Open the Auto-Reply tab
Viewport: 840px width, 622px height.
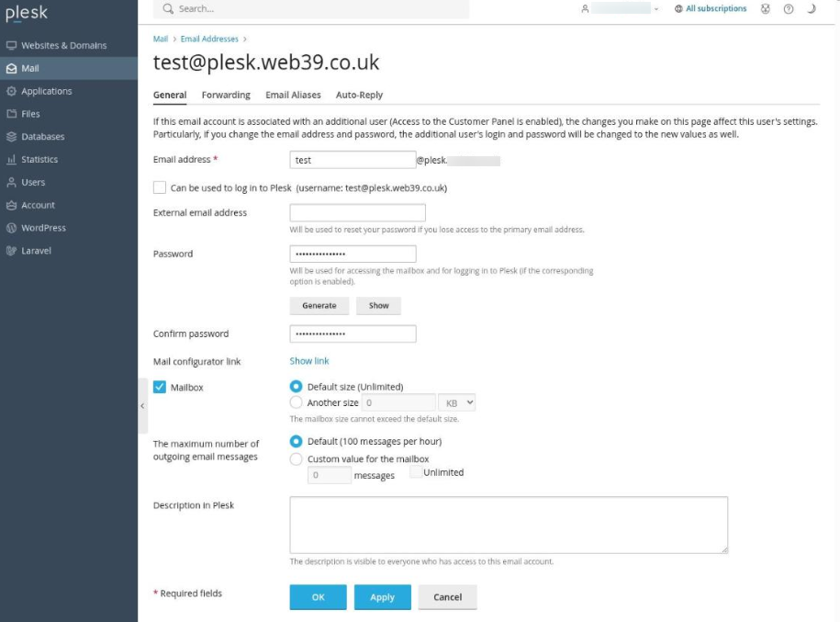pyautogui.click(x=359, y=95)
